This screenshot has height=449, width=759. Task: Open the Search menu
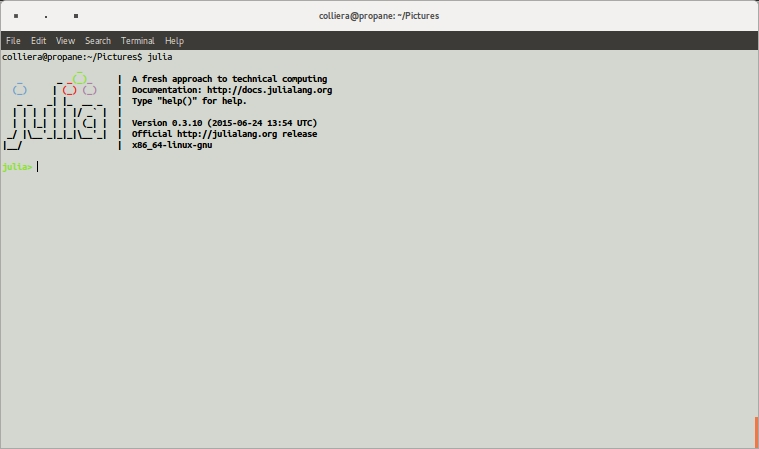pyautogui.click(x=98, y=41)
